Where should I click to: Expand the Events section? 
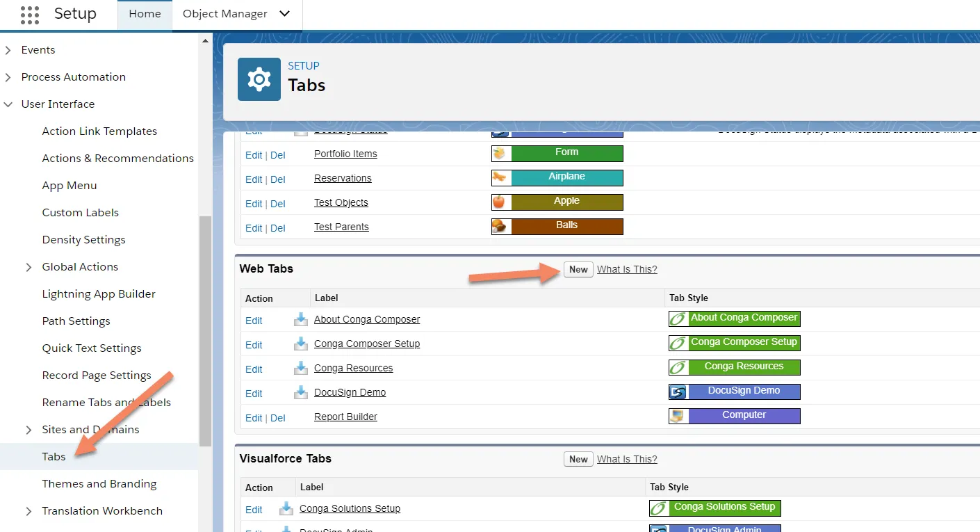click(8, 50)
